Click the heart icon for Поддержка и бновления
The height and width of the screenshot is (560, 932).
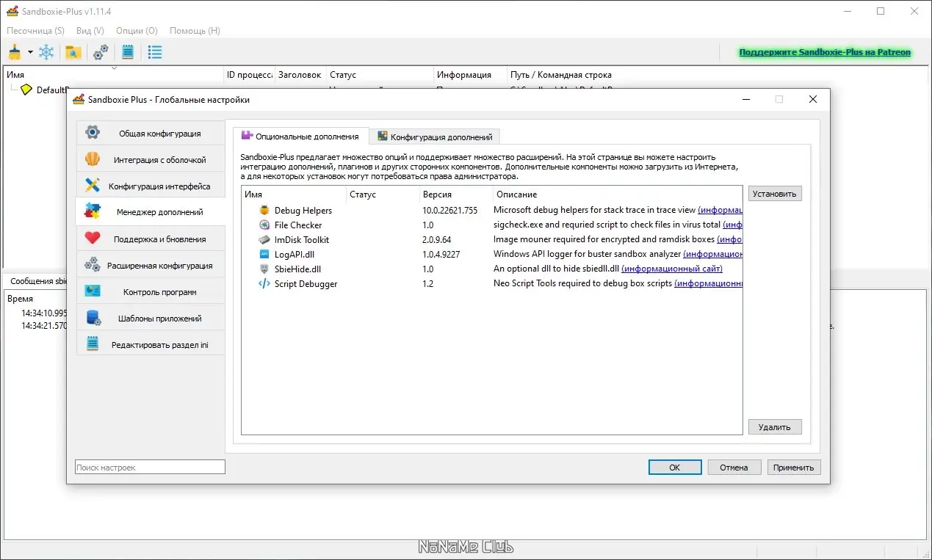point(93,239)
